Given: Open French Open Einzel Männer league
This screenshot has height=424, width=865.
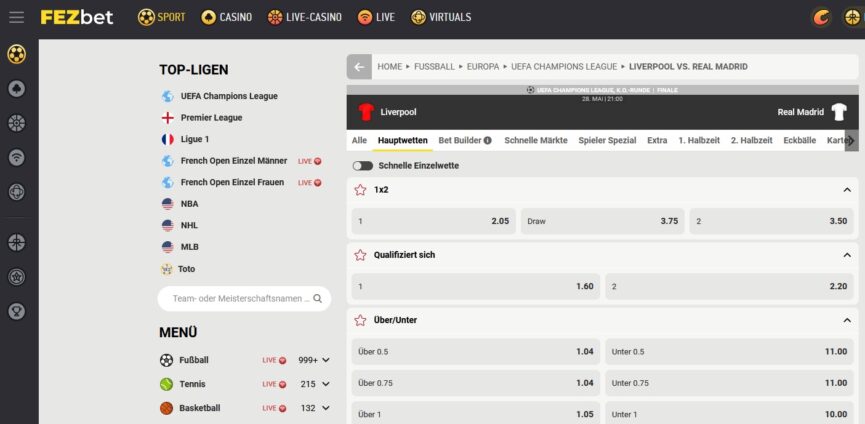Looking at the screenshot, I should pos(234,161).
